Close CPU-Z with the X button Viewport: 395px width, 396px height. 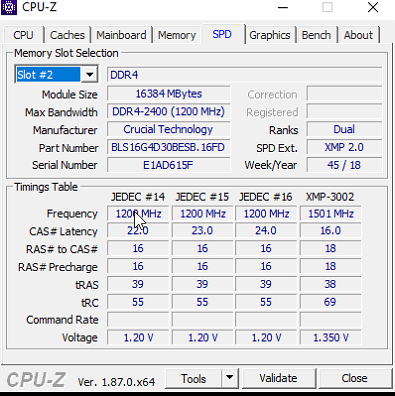(x=373, y=7)
